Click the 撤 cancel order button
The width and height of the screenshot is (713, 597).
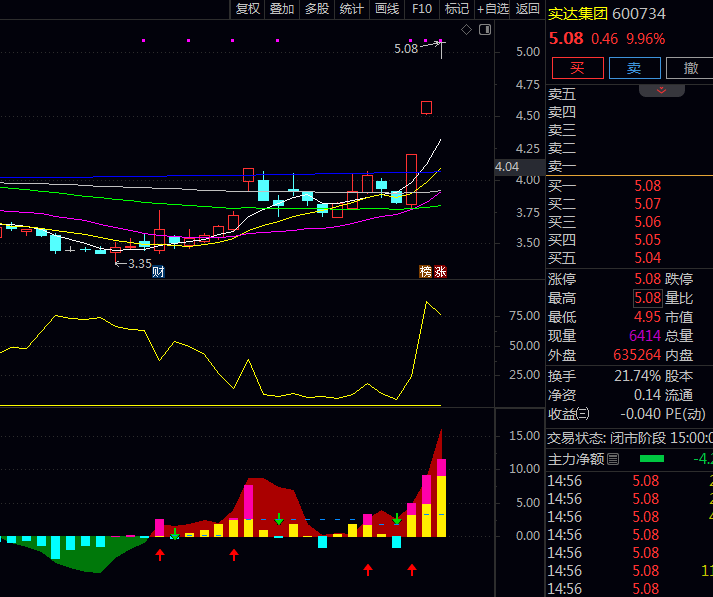(x=690, y=68)
